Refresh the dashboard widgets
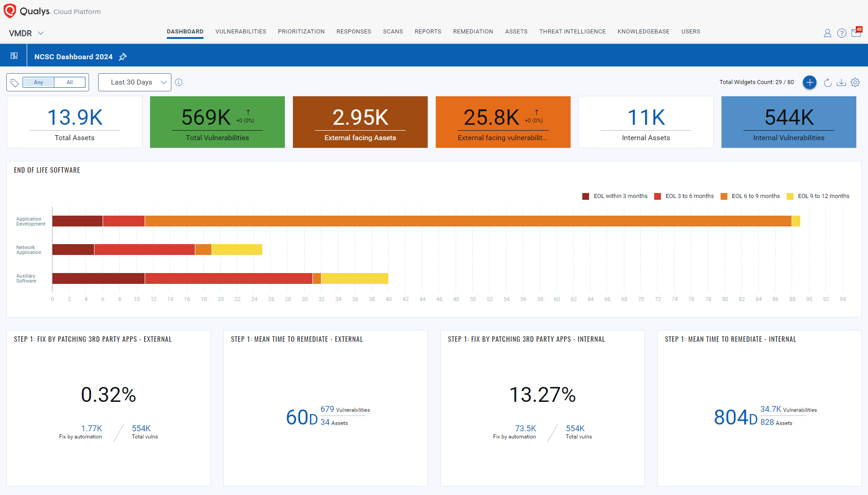 pos(827,82)
